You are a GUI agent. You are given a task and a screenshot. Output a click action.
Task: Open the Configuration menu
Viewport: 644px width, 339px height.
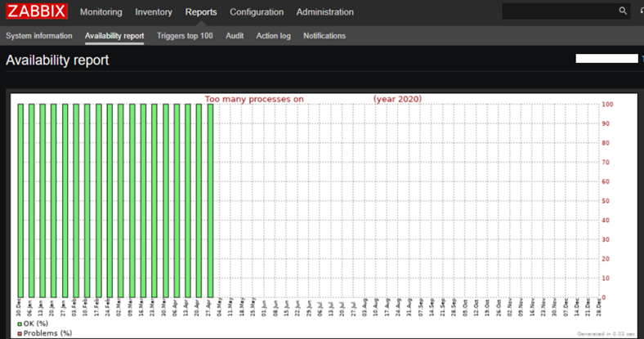click(257, 12)
